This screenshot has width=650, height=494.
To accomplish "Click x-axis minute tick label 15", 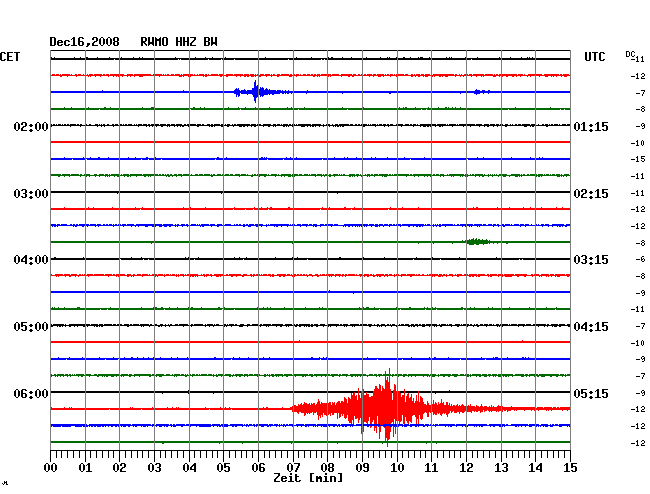I will (x=570, y=467).
